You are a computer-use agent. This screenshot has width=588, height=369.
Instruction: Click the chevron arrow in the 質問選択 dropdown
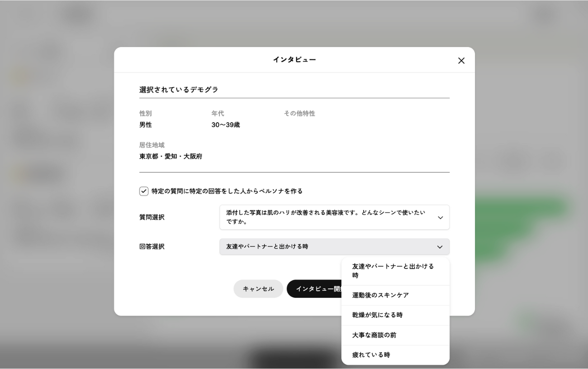tap(440, 218)
